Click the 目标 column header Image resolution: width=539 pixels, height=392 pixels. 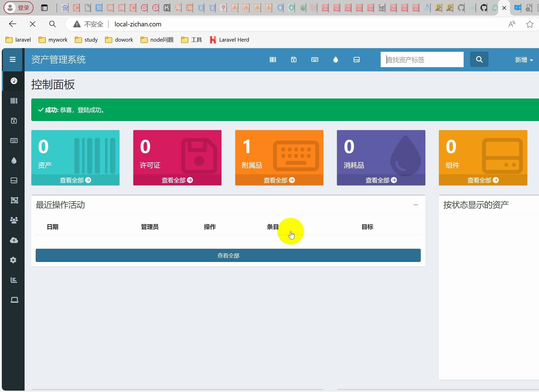click(367, 227)
